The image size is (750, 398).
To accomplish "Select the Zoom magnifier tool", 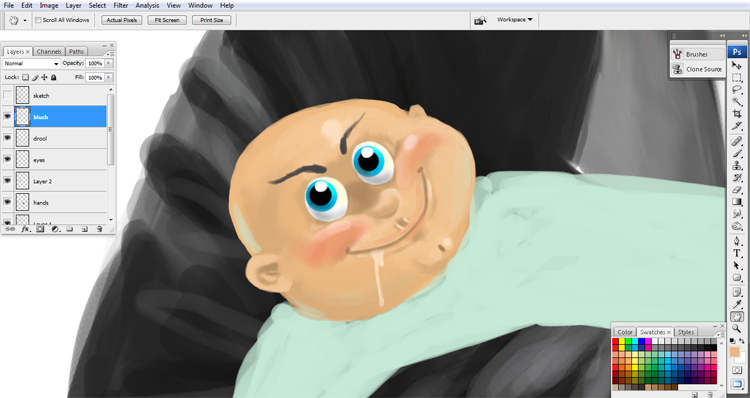I will click(737, 328).
